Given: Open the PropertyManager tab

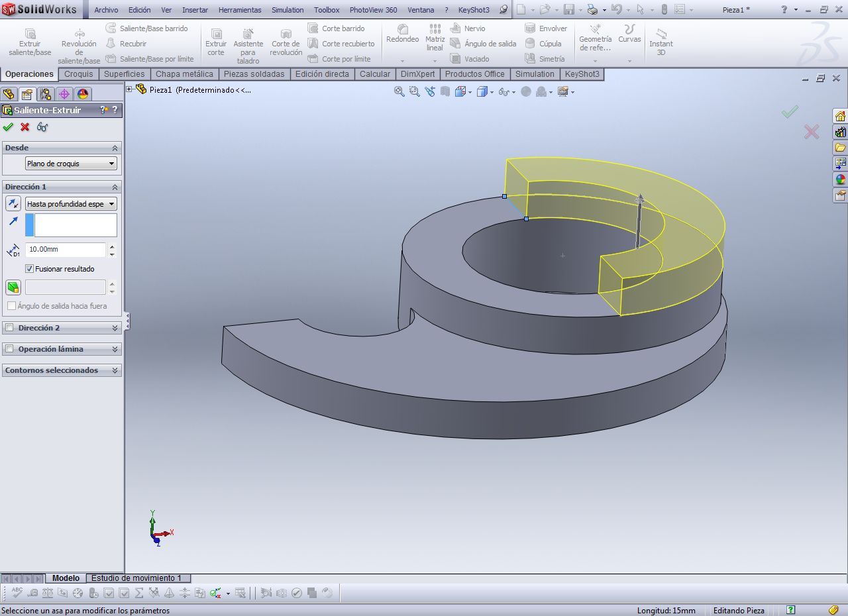Looking at the screenshot, I should click(27, 94).
